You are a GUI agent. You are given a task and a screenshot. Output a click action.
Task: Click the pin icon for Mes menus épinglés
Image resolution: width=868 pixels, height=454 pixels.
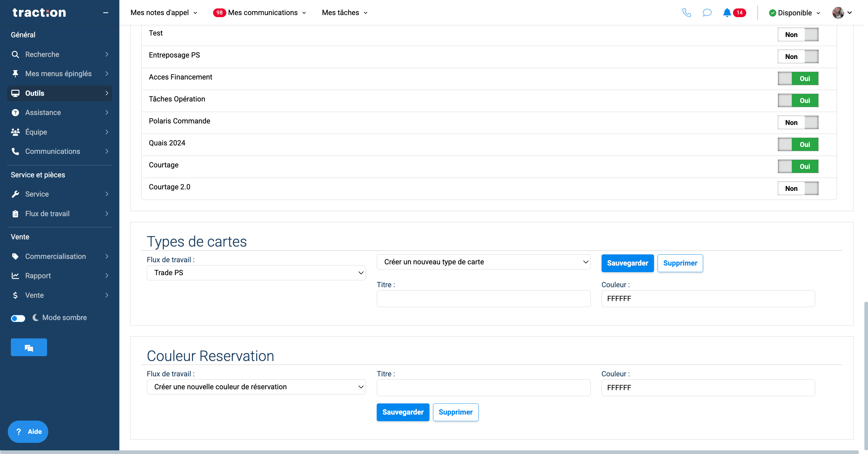(x=15, y=73)
